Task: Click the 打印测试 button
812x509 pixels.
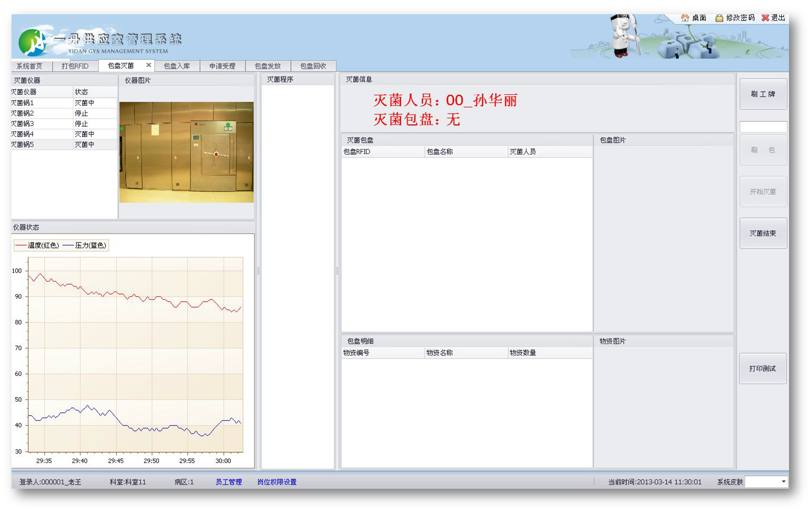Action: pyautogui.click(x=762, y=369)
